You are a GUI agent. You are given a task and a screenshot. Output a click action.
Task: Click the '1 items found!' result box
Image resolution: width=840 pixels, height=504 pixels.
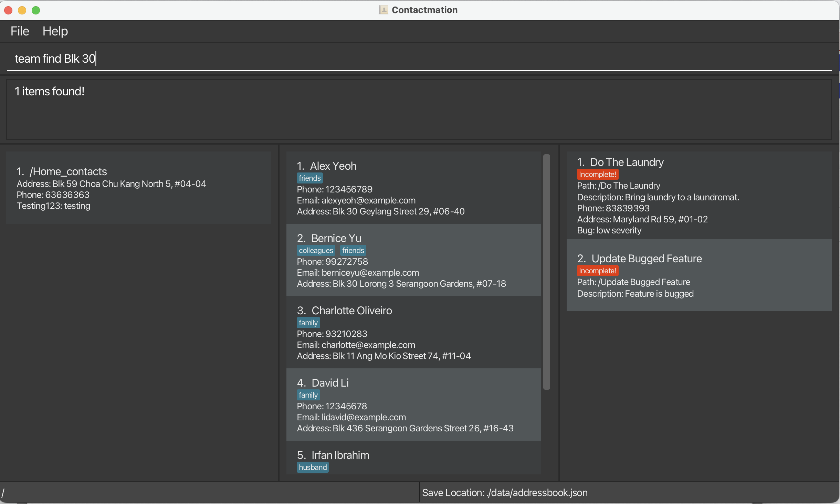419,109
